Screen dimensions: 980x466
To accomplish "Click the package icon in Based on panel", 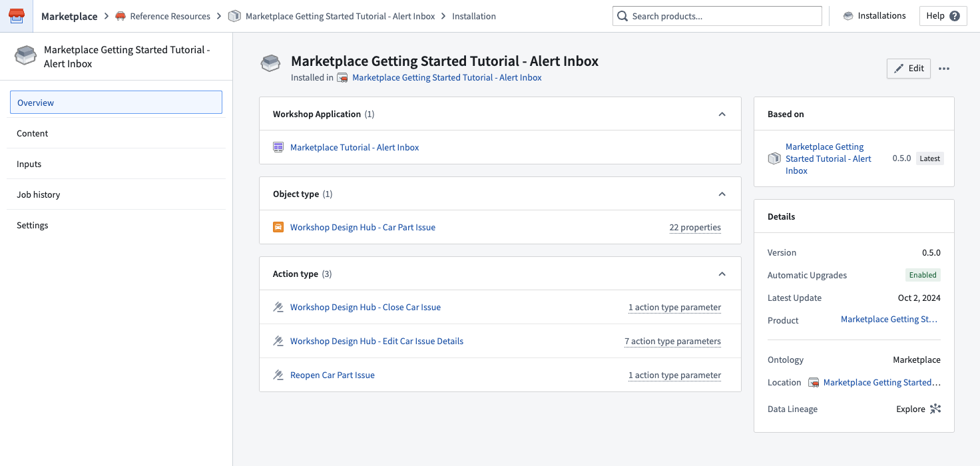I will coord(774,158).
